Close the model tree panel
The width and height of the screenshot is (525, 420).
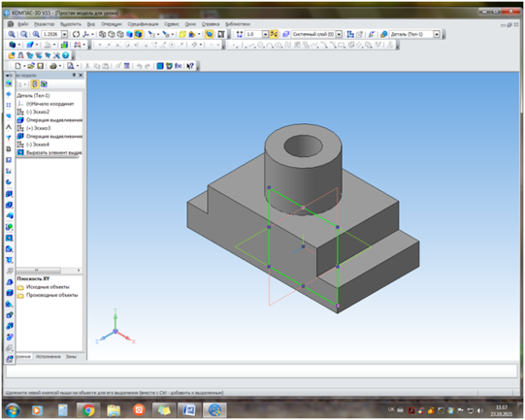click(x=81, y=75)
